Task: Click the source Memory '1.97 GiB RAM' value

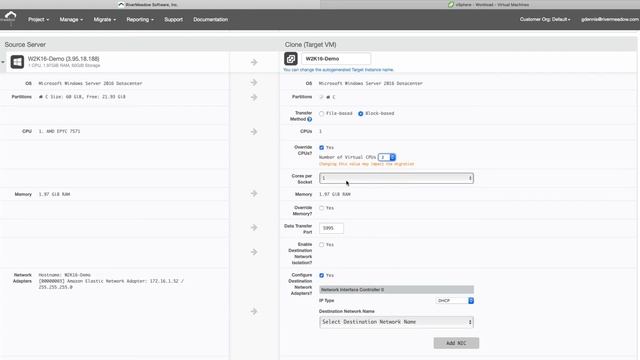Action: (54, 194)
